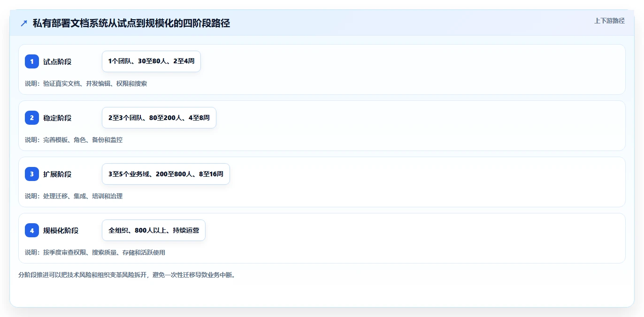Click the 3至5个业务域、200至800人、8至16周 chip
The height and width of the screenshot is (317, 644).
click(166, 174)
